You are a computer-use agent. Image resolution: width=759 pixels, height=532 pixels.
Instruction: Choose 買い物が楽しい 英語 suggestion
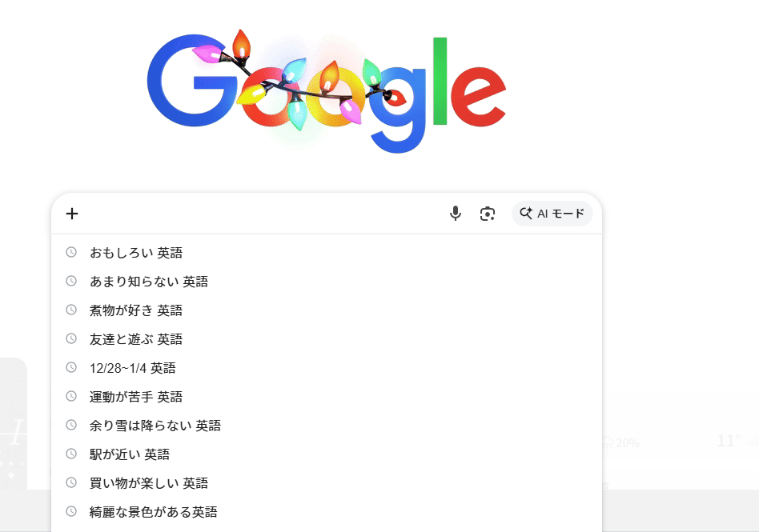327,482
